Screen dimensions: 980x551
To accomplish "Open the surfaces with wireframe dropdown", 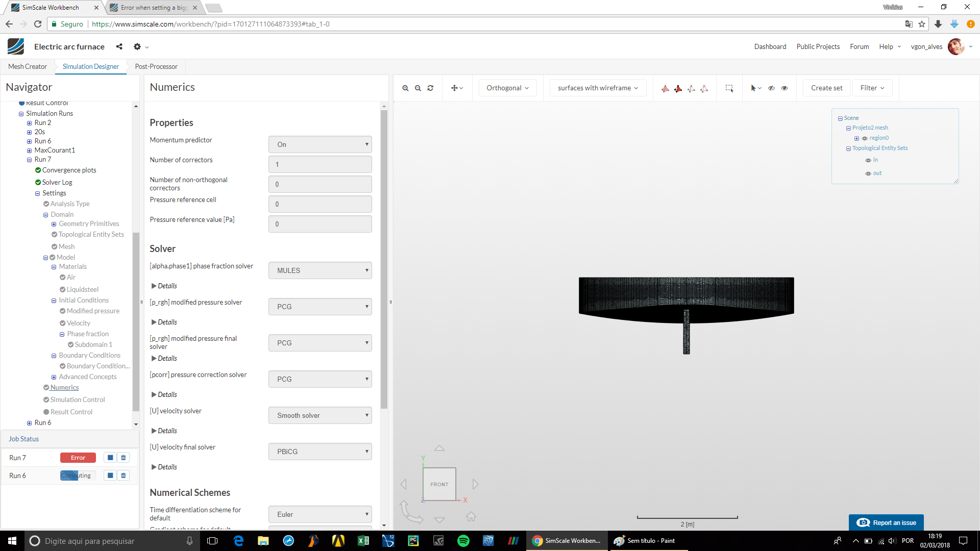I will coord(598,88).
